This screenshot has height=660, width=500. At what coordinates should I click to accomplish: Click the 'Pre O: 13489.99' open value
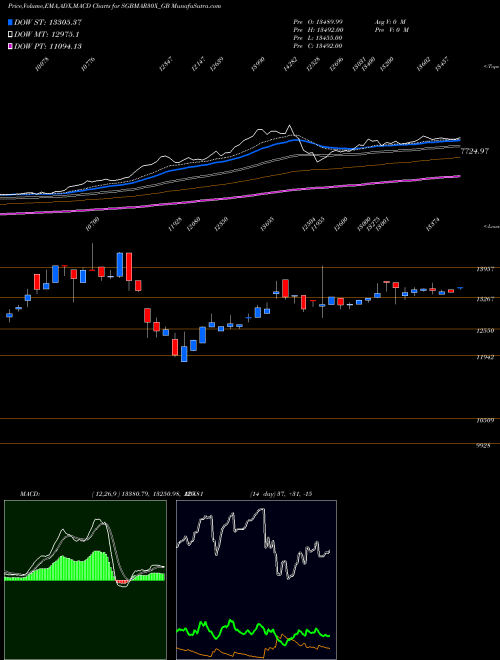(318, 22)
